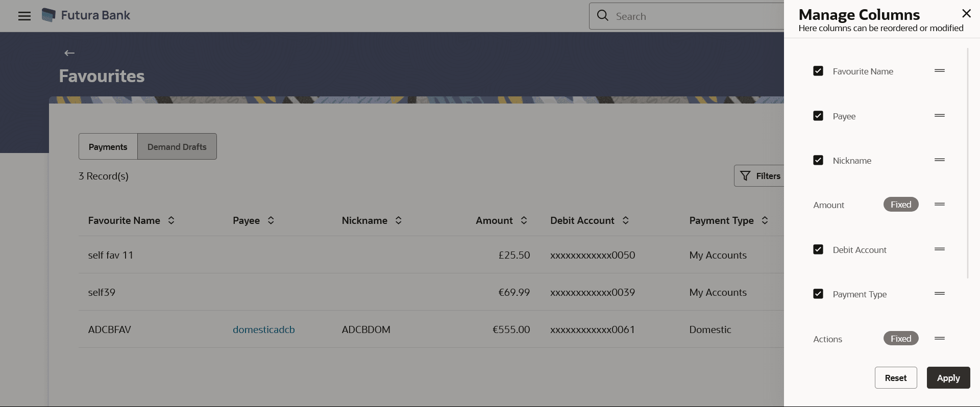980x407 pixels.
Task: Open the domesticadcb payee link
Action: 264,329
